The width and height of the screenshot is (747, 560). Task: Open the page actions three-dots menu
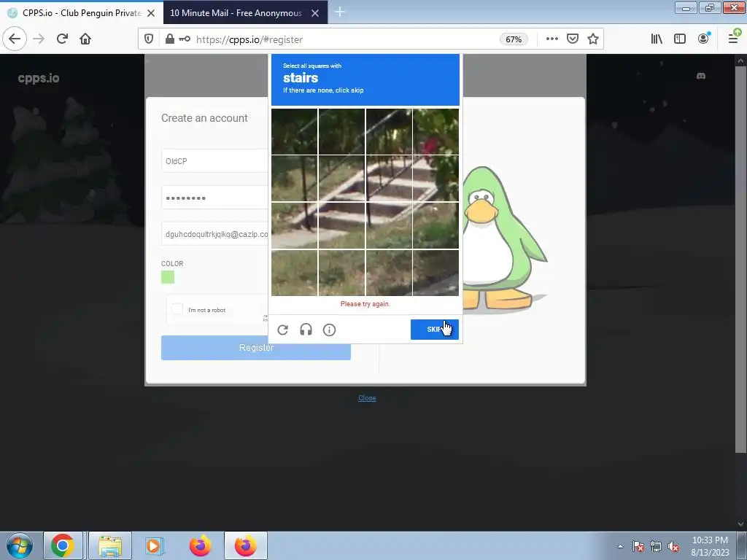[551, 39]
